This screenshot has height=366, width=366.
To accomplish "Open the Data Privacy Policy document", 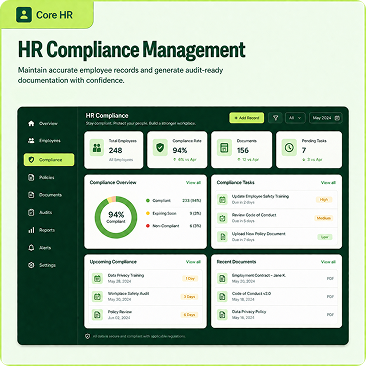I will pyautogui.click(x=276, y=314).
